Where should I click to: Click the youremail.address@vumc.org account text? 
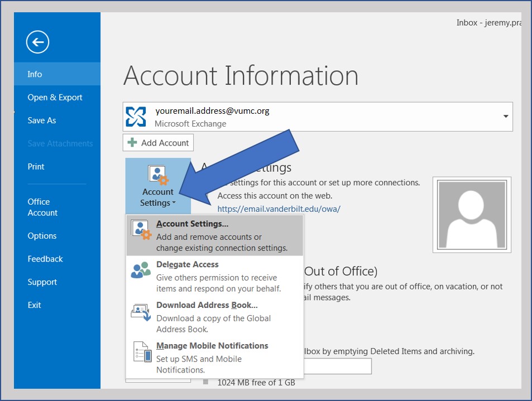[x=212, y=111]
